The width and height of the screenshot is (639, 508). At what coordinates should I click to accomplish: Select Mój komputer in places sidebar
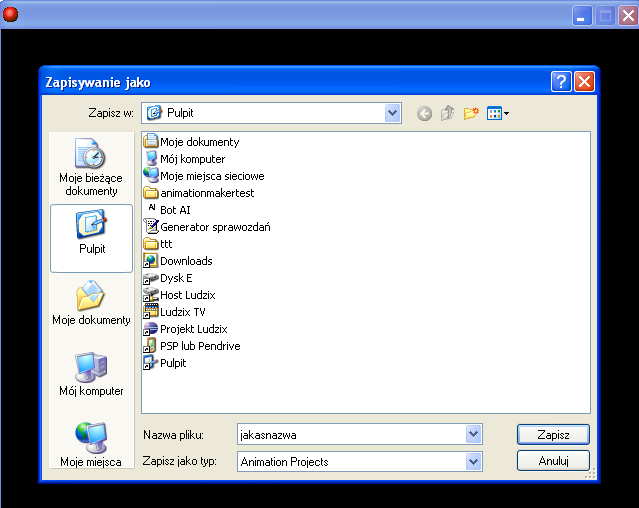(x=91, y=375)
